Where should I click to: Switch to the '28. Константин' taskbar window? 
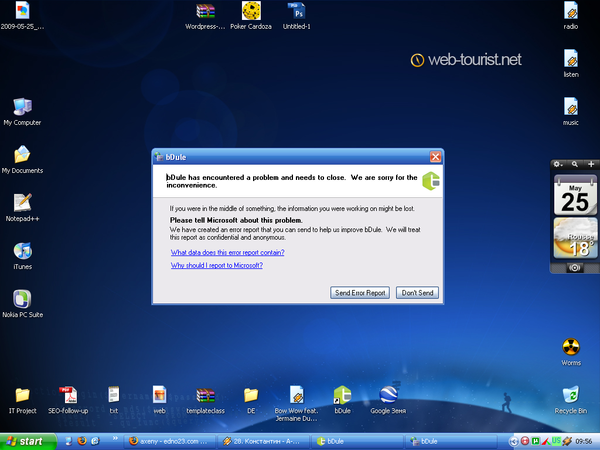264,442
